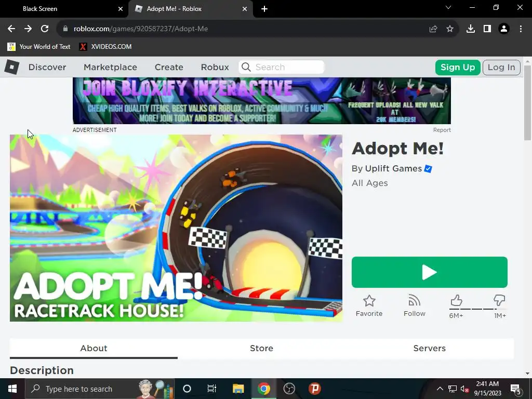The image size is (532, 399).
Task: Select the Store tab
Action: tap(262, 349)
